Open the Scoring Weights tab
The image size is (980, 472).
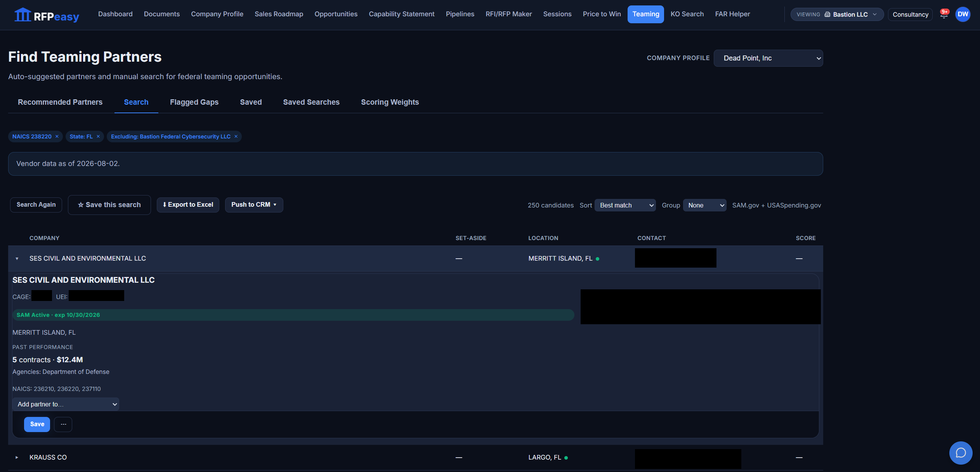click(x=390, y=102)
